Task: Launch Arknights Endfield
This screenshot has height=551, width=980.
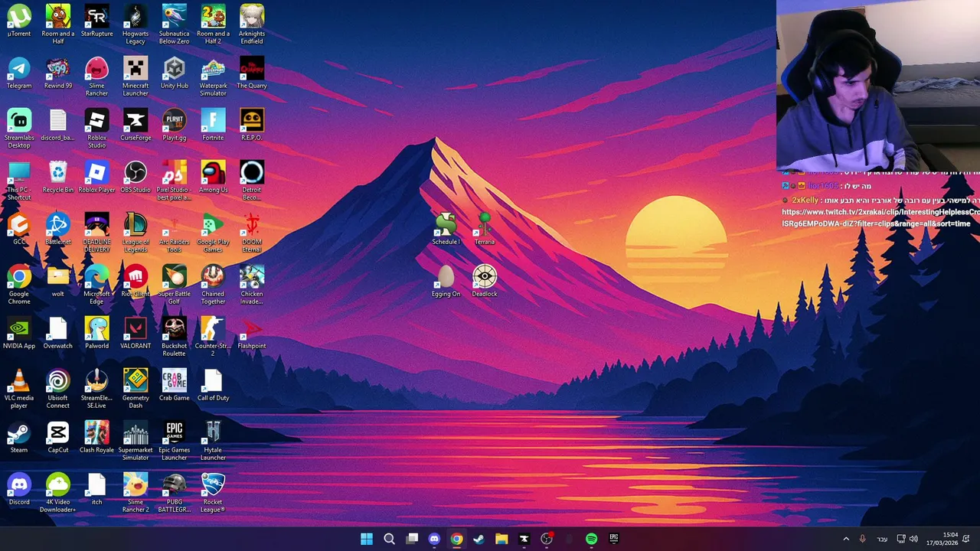Action: pos(252,24)
